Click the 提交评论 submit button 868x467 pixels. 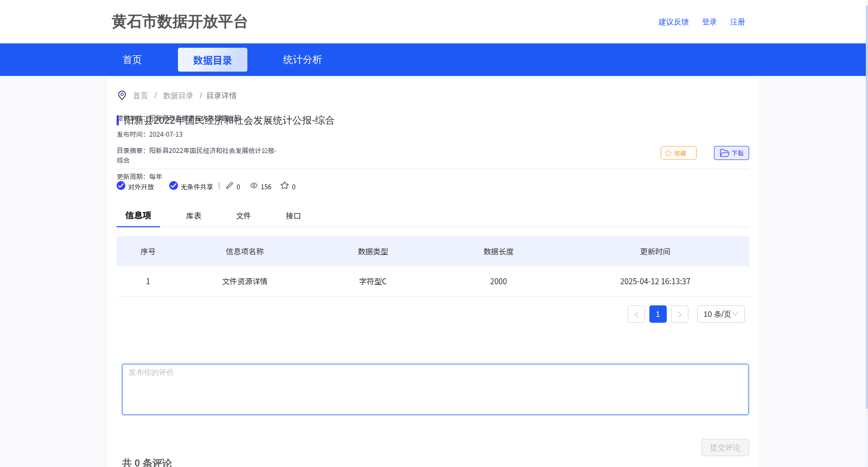tap(725, 447)
